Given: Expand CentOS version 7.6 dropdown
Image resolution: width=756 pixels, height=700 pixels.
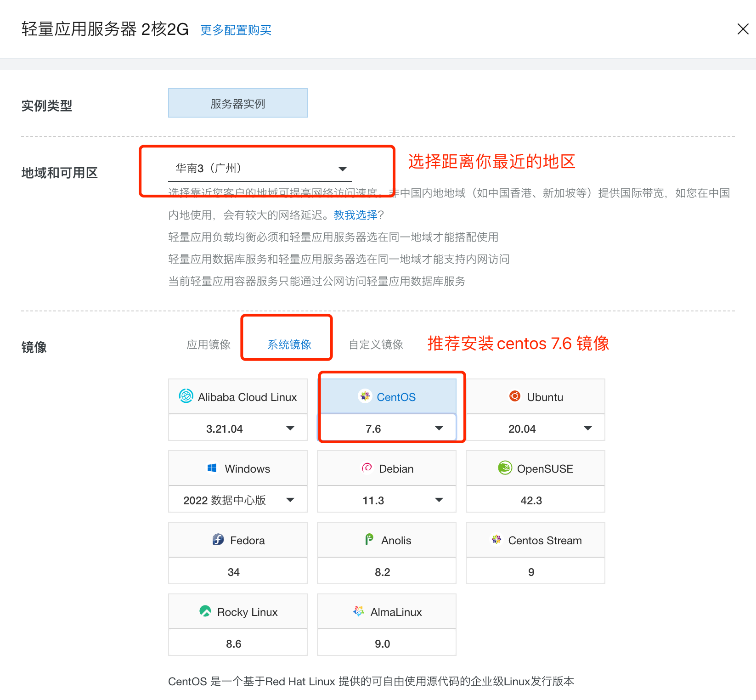Looking at the screenshot, I should tap(387, 429).
